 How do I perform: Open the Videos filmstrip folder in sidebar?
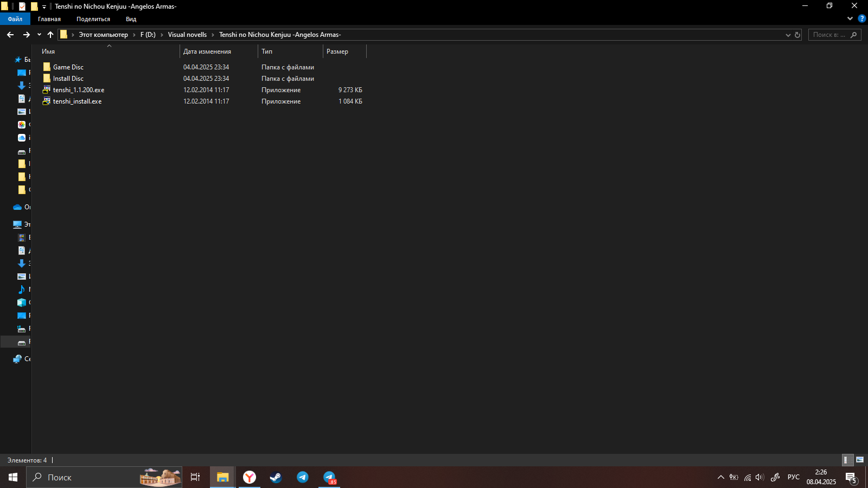coord(22,237)
